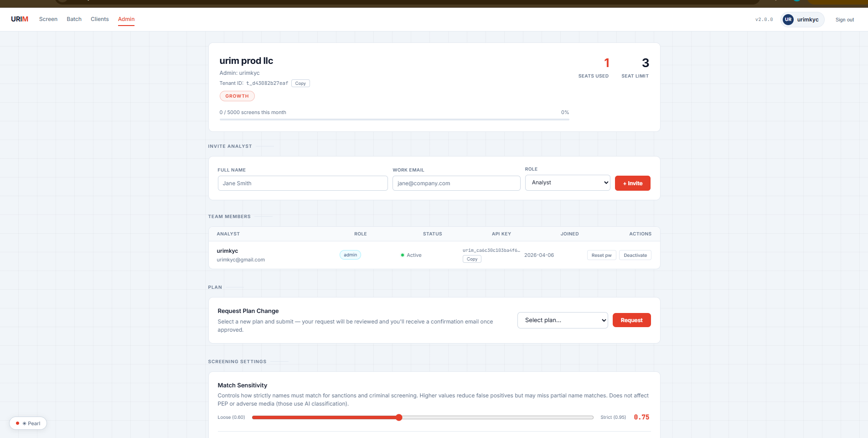The image size is (868, 438).
Task: Click the screens usage progress bar
Action: pyautogui.click(x=394, y=120)
